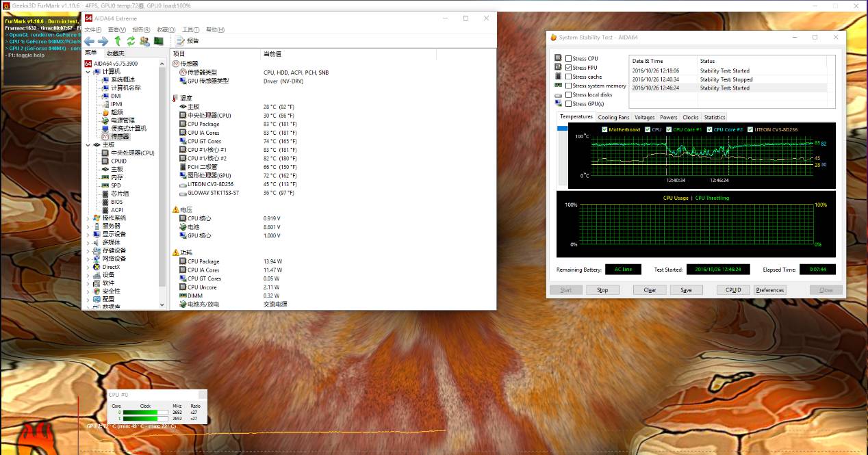
Task: Click the dark green board toolbar icon
Action: point(158,41)
